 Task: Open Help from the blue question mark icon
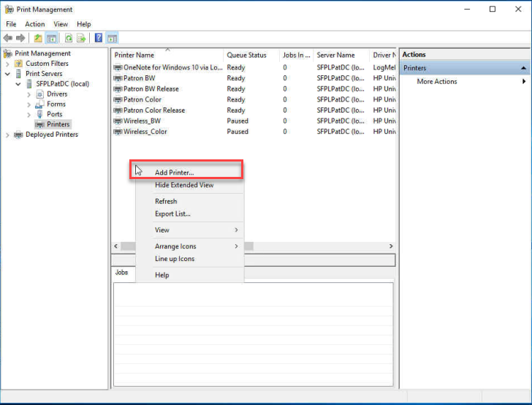(x=99, y=38)
